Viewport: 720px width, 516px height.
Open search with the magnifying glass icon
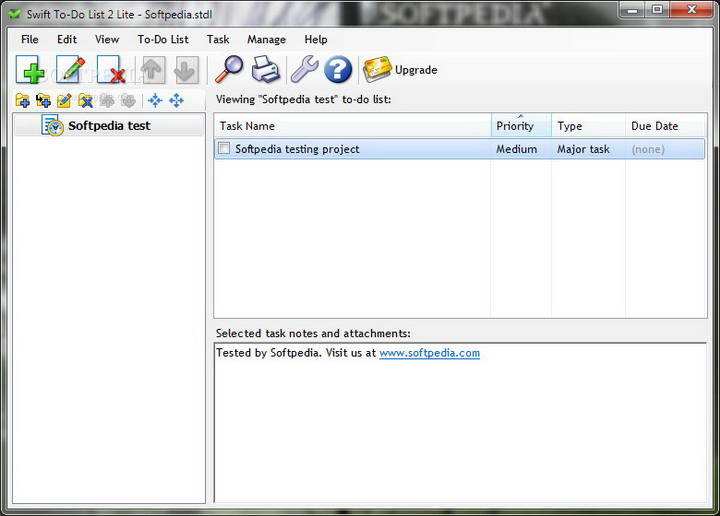(229, 69)
